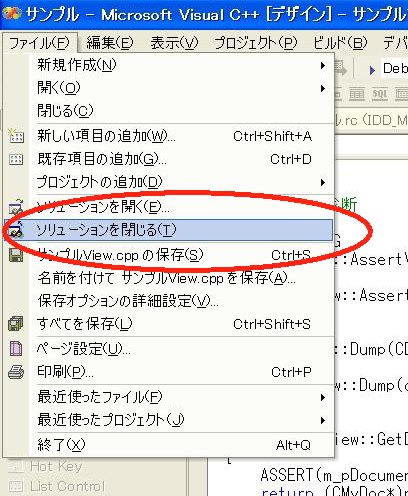Expand the 開く(O) submenu arrow

tap(322, 88)
